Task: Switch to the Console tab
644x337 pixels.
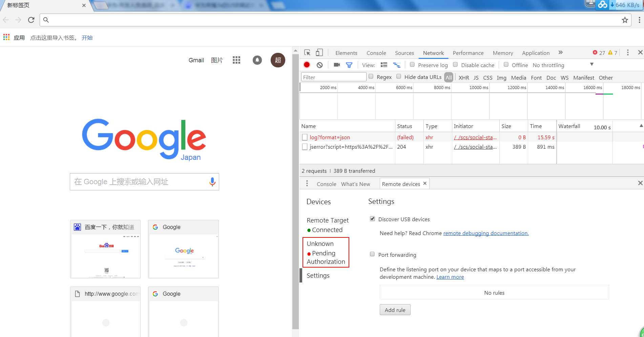Action: [x=376, y=53]
